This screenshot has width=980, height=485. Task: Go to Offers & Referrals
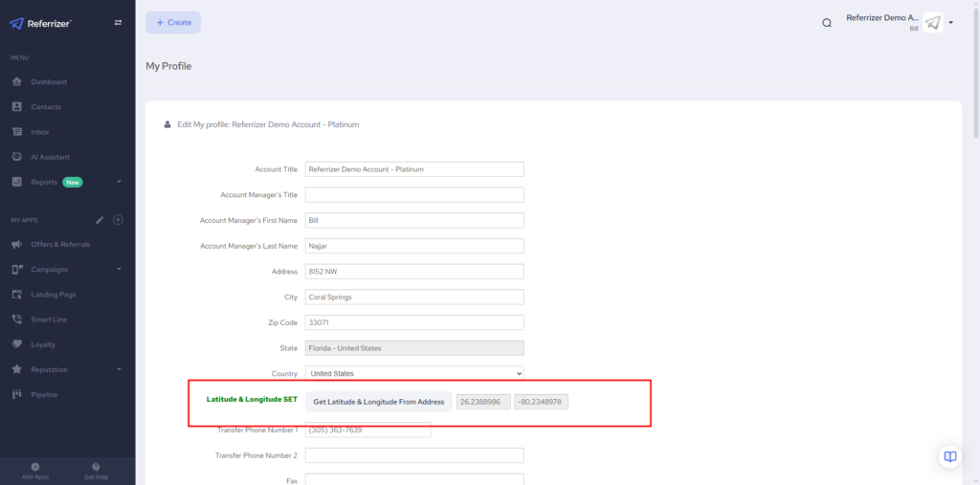pos(60,245)
